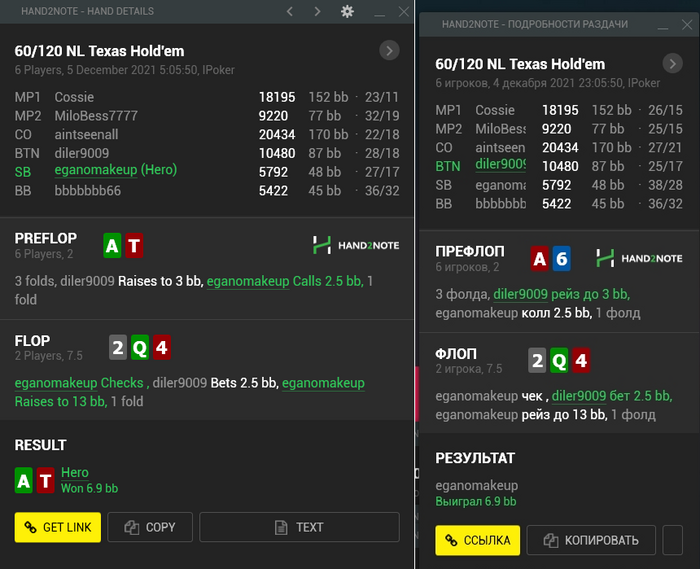Click Won 6.9 bb result text
This screenshot has width=700, height=569.
pos(89,488)
